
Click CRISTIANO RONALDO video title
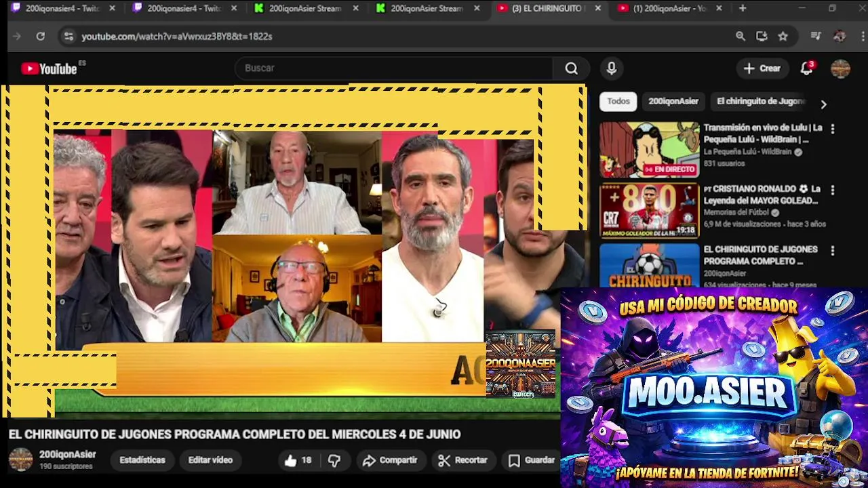763,195
